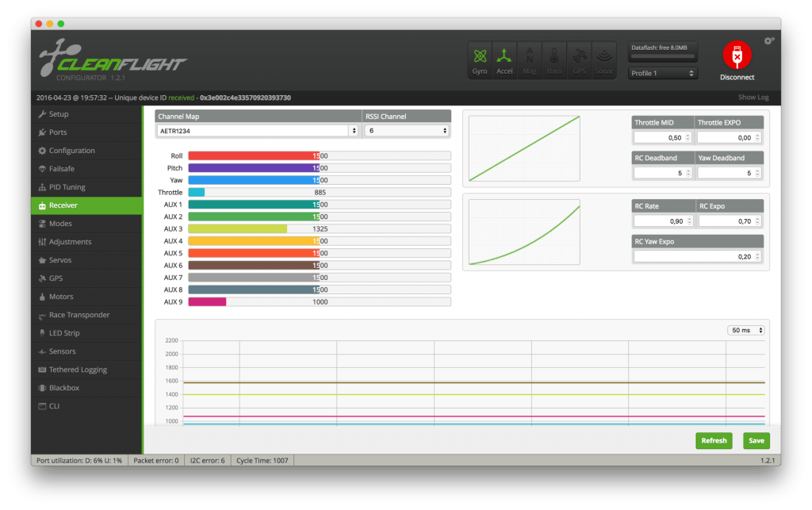Screen dimensions: 812x510
Task: Open the 50 ms refresh rate dropdown
Action: [746, 330]
